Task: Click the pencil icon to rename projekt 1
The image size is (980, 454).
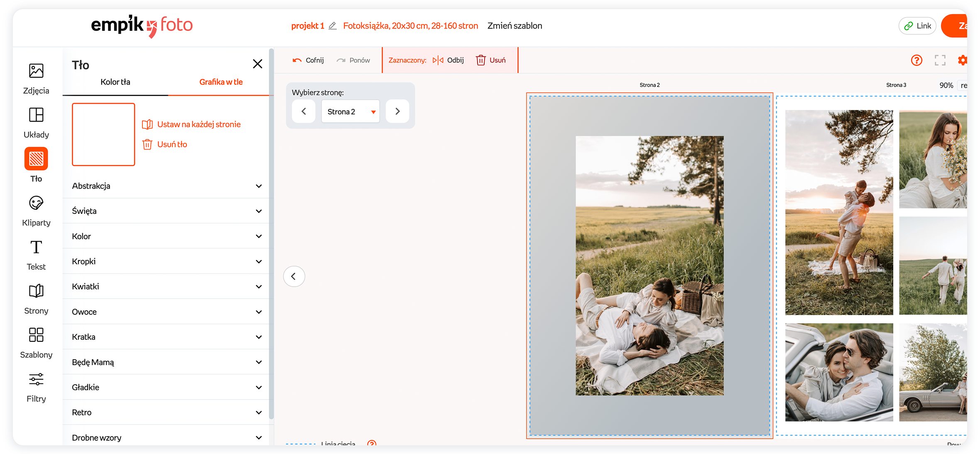Action: 332,26
